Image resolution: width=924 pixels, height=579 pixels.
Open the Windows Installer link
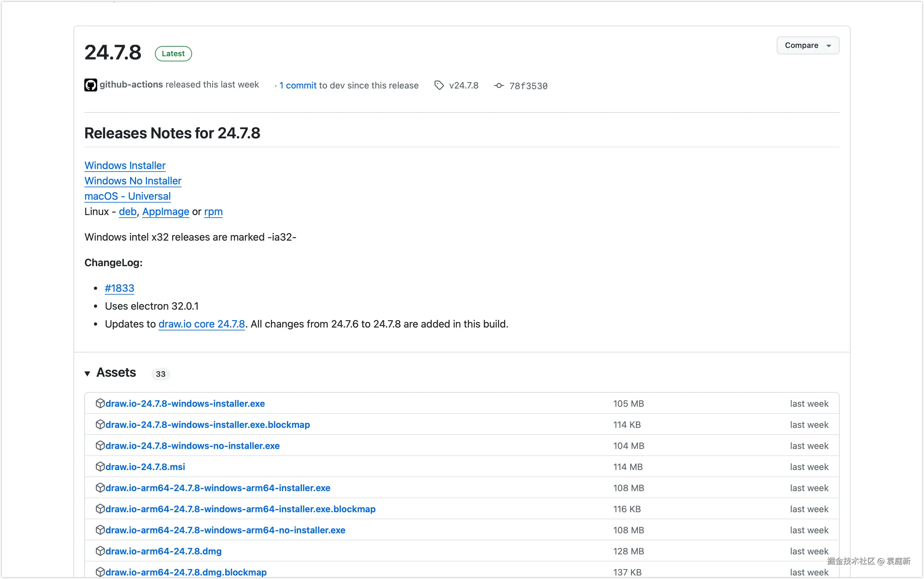pyautogui.click(x=125, y=166)
